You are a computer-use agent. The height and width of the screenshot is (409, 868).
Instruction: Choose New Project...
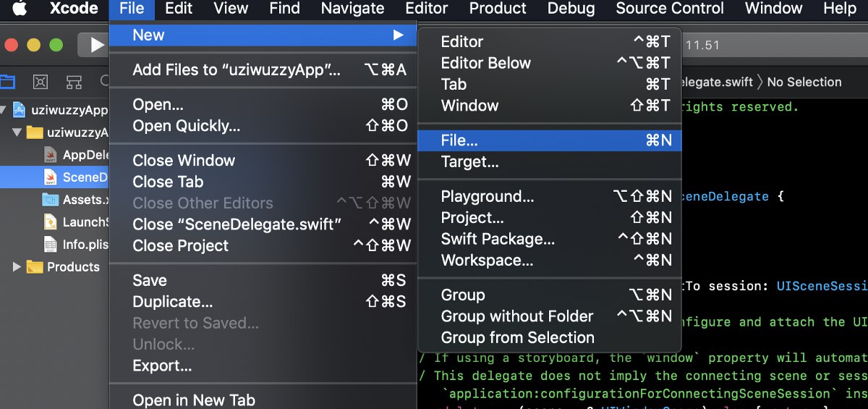pyautogui.click(x=549, y=218)
